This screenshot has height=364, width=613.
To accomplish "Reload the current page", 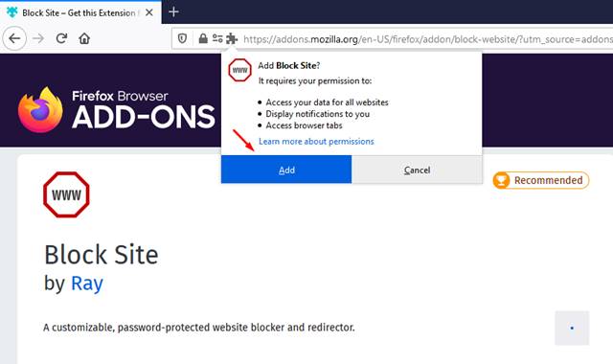I will point(61,38).
